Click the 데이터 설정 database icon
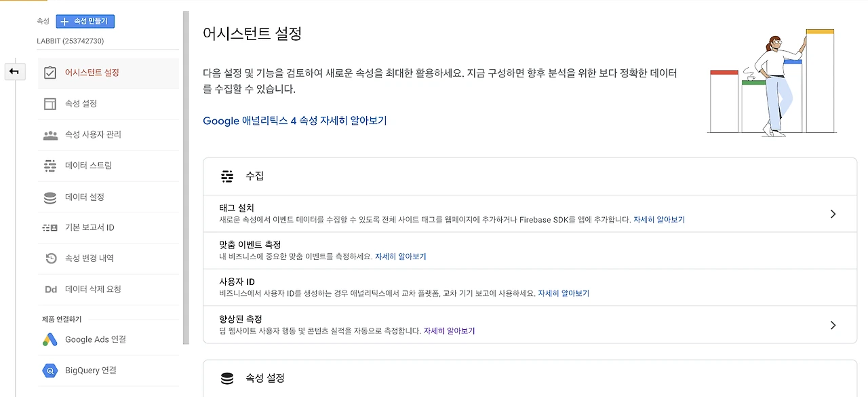This screenshot has height=397, width=868. 50,197
